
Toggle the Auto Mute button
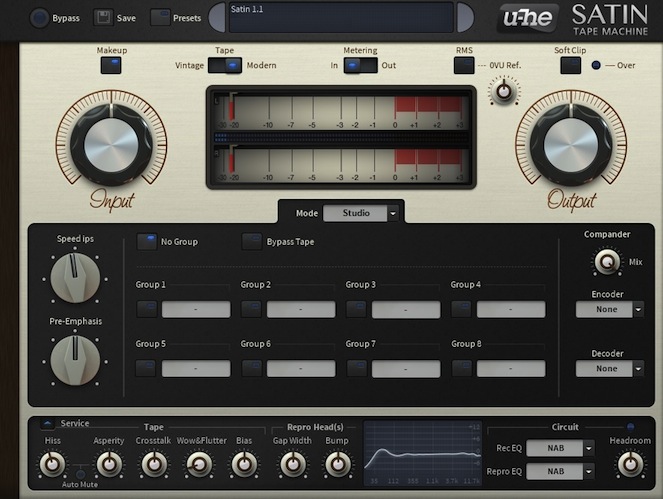coord(80,474)
